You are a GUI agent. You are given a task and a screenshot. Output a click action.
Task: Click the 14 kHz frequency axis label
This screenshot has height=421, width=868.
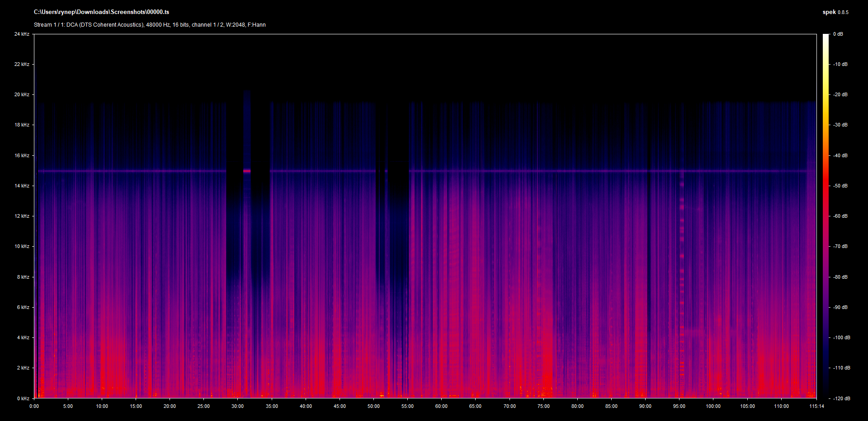pyautogui.click(x=22, y=186)
